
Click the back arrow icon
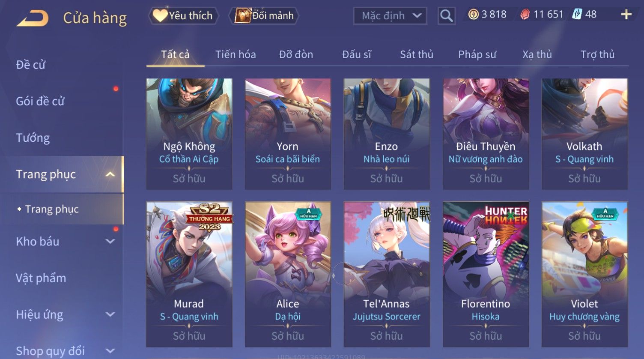[x=33, y=18]
